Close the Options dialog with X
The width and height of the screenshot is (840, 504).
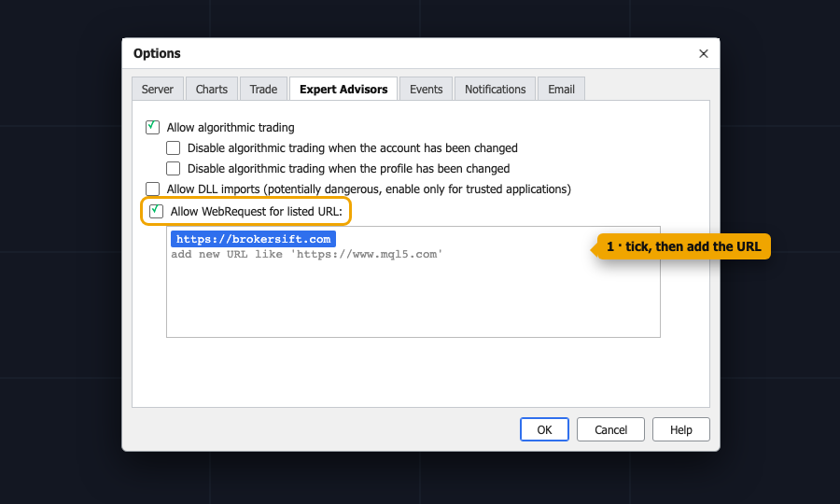pos(704,53)
